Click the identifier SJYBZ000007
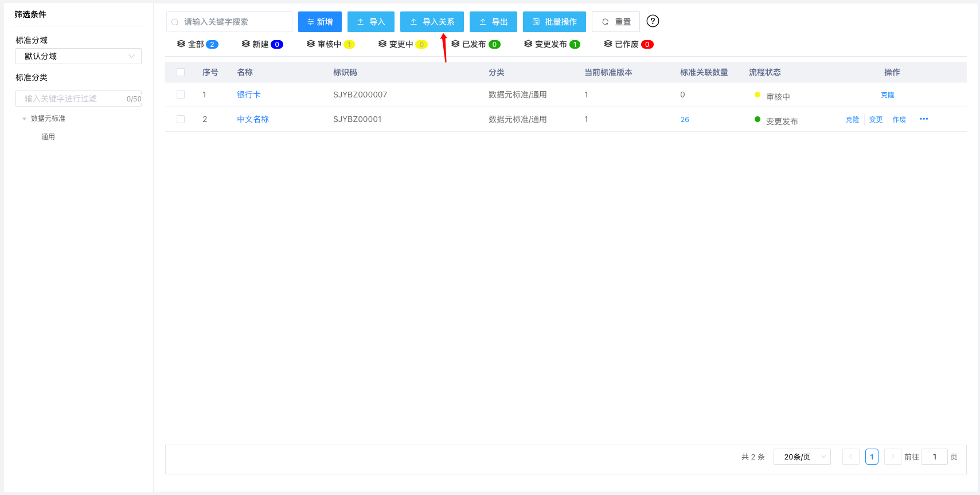Image resolution: width=980 pixels, height=495 pixels. point(360,95)
